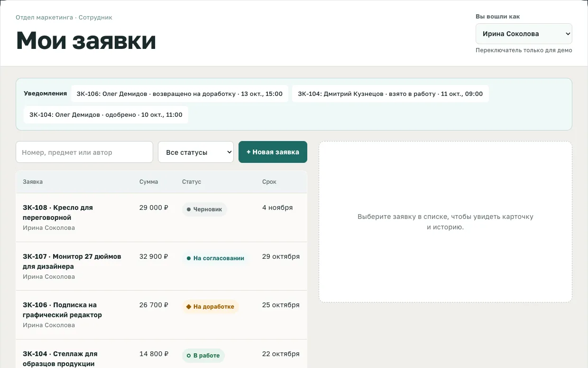This screenshot has height=368, width=588.
Task: Click the 29 октября deadline cell
Action: point(281,256)
